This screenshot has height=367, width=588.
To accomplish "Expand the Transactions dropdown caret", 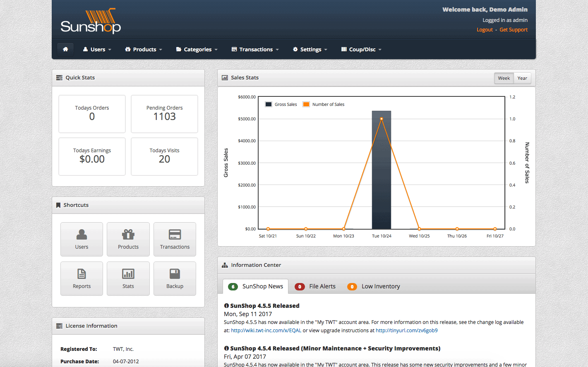I will click(x=277, y=50).
